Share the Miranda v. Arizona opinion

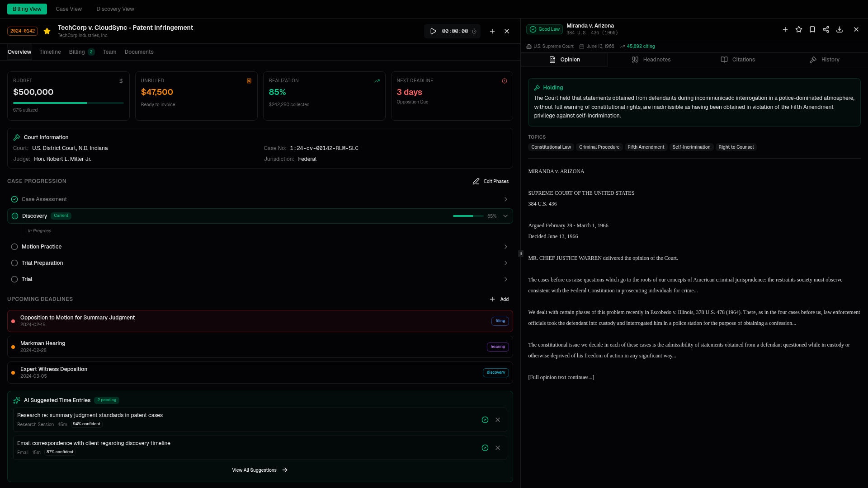pyautogui.click(x=826, y=29)
